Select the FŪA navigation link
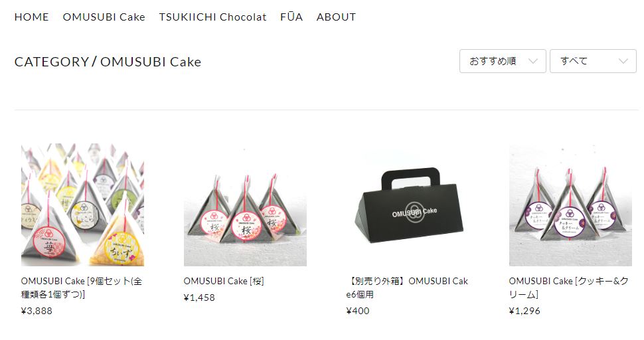The height and width of the screenshot is (340, 644). click(x=291, y=17)
